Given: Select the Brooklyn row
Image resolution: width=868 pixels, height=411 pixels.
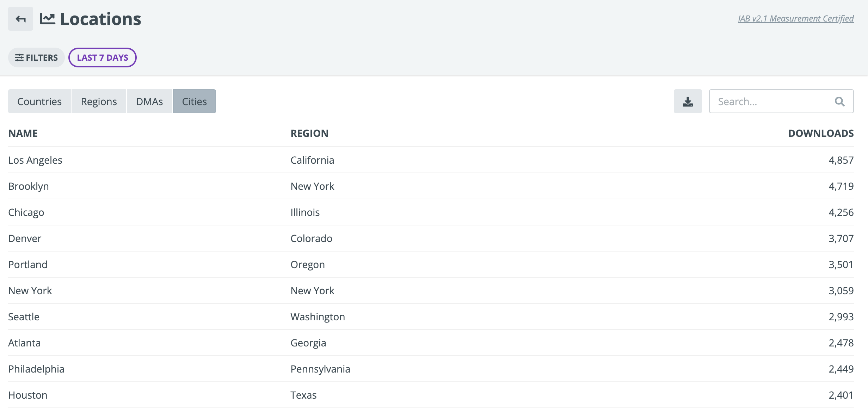Looking at the screenshot, I should pos(431,186).
